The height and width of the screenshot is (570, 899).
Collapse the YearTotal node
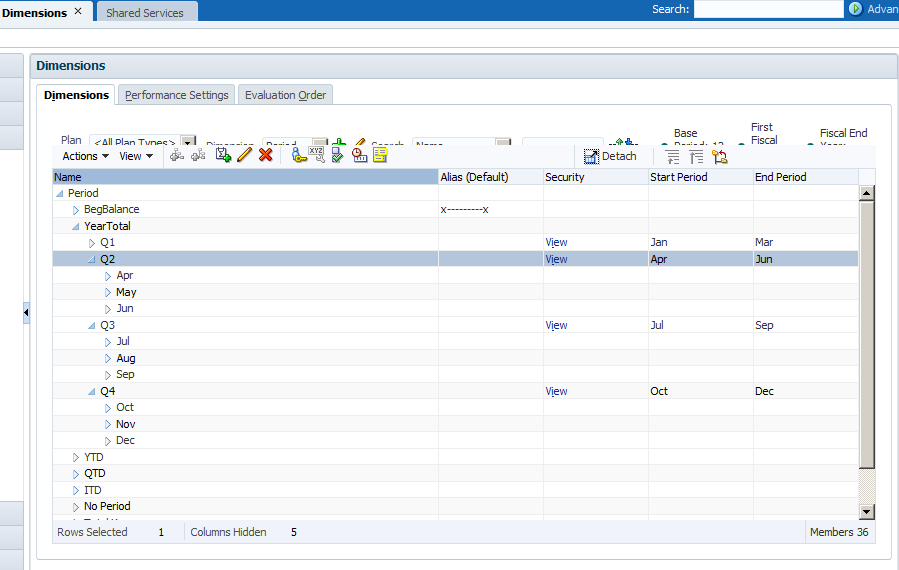(76, 227)
